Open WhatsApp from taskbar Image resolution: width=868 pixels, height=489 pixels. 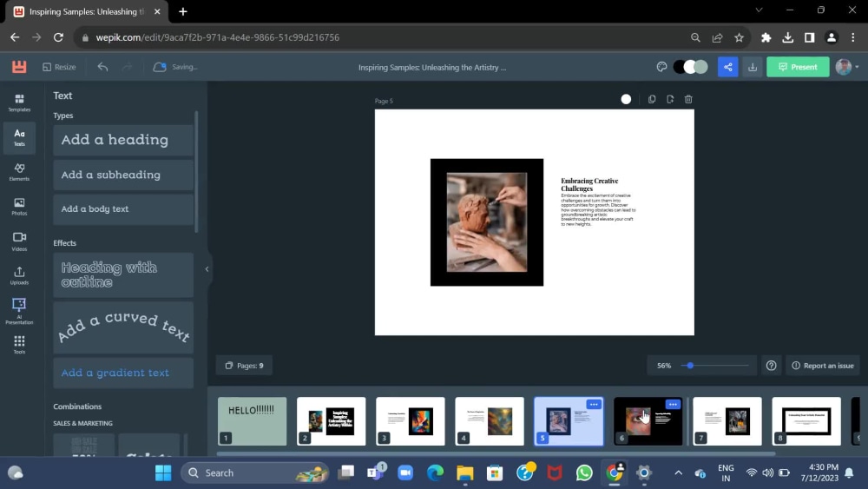(x=584, y=473)
